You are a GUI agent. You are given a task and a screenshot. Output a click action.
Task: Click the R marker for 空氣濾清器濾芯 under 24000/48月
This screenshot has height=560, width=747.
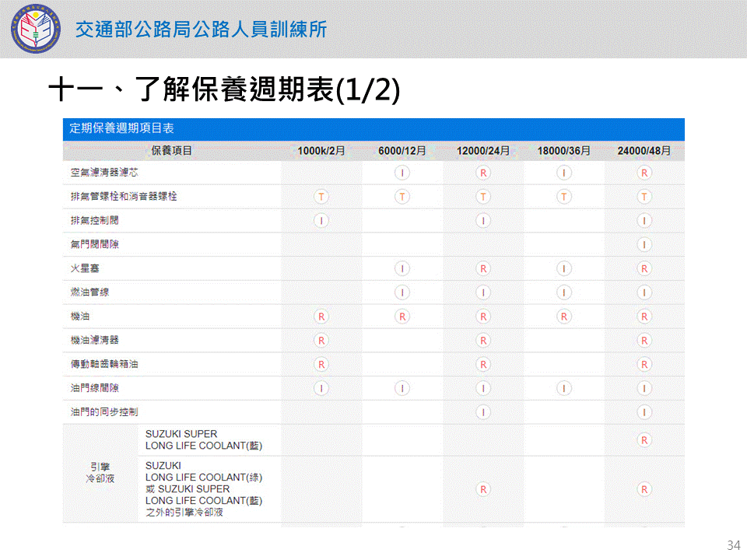(x=644, y=173)
